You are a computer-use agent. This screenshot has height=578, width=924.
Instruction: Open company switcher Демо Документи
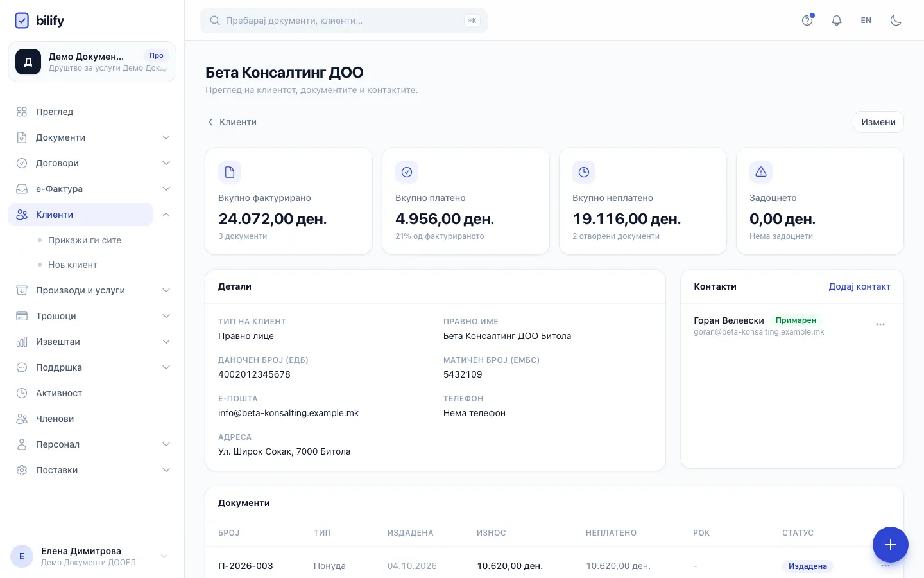[92, 62]
